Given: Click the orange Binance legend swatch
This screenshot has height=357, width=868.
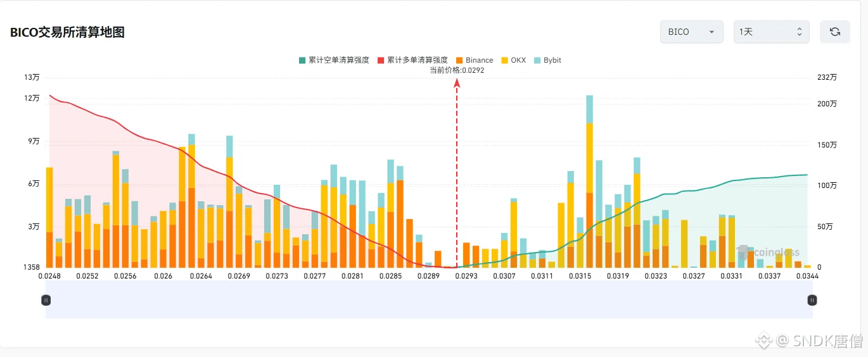Looking at the screenshot, I should coord(459,60).
